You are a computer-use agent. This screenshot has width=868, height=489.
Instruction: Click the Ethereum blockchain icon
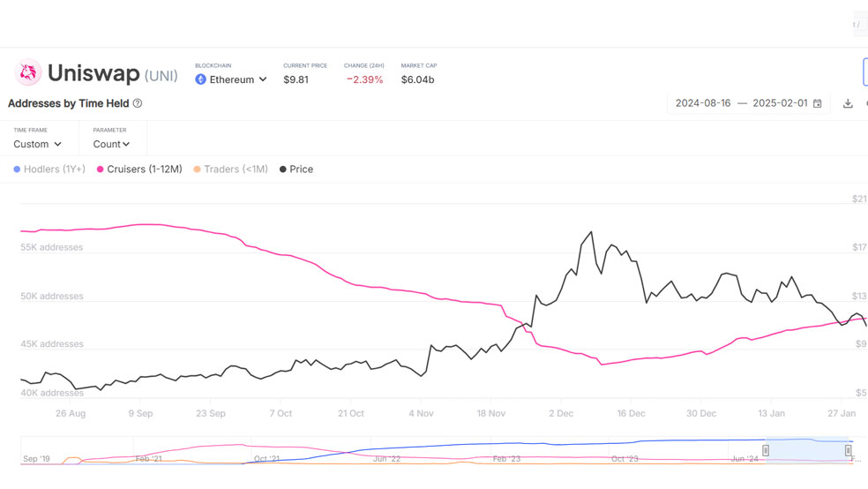coord(200,79)
